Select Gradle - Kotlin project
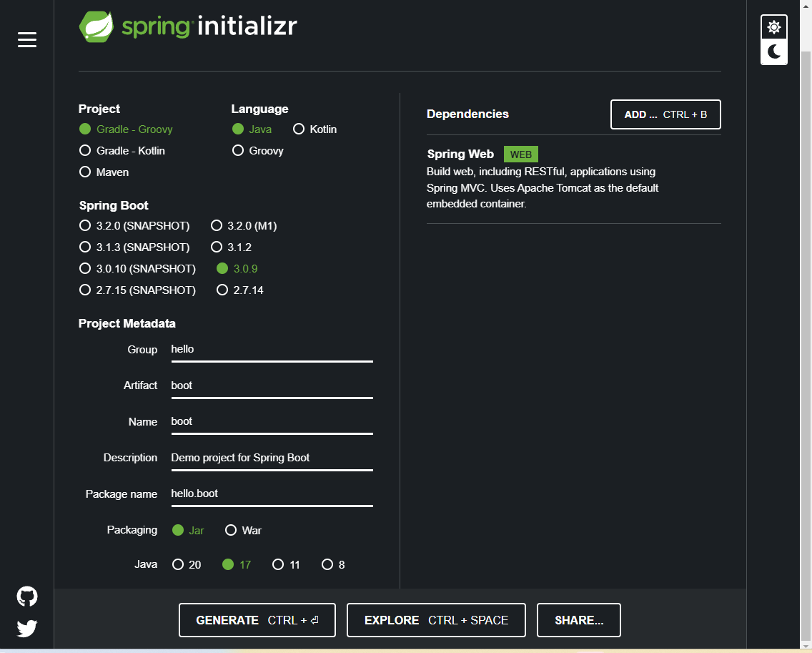Screen dimensions: 812x653 (x=122, y=151)
